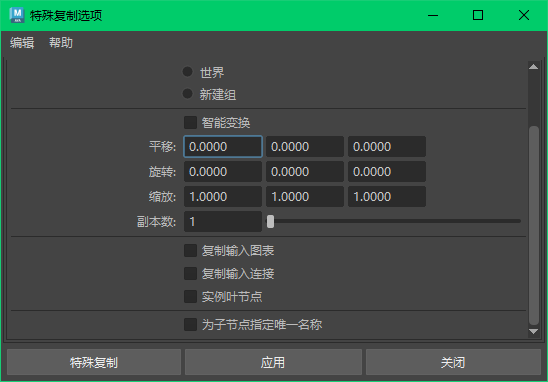Enable the 智能变换 checkbox

tap(190, 123)
